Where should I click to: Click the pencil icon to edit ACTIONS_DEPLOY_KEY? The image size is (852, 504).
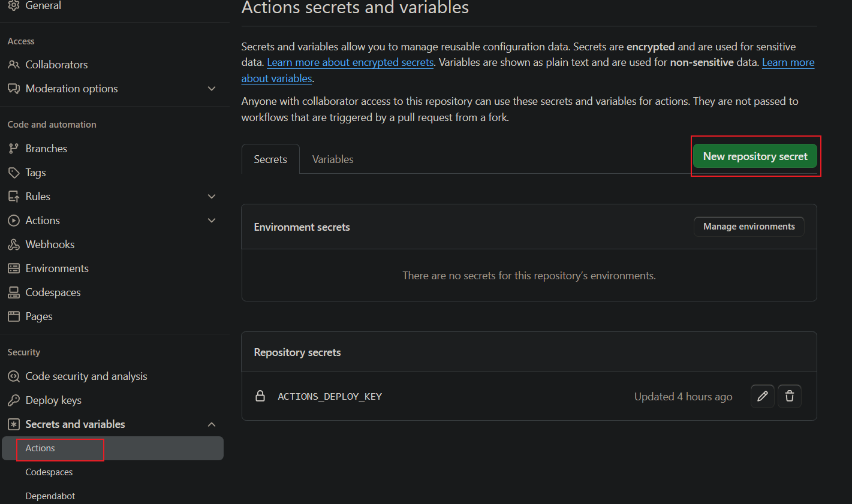762,396
